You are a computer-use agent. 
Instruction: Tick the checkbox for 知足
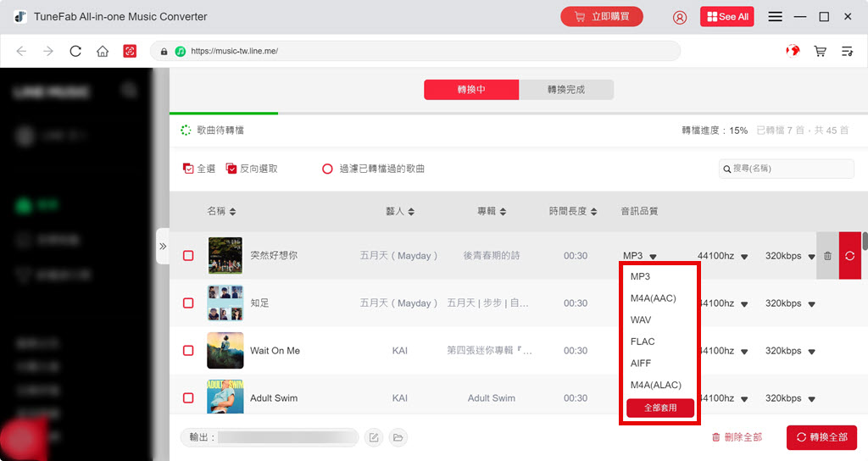tap(188, 303)
